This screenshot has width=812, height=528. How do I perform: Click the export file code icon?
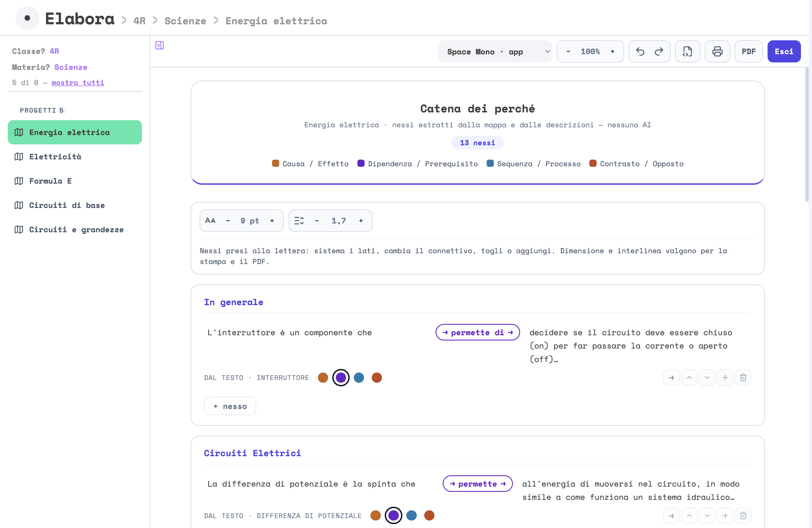point(687,52)
